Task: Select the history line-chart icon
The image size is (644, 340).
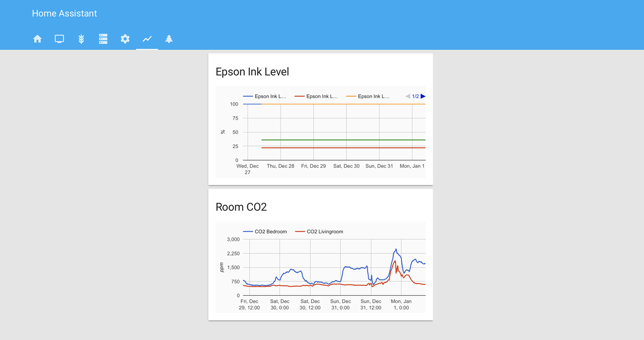Action: [x=147, y=39]
